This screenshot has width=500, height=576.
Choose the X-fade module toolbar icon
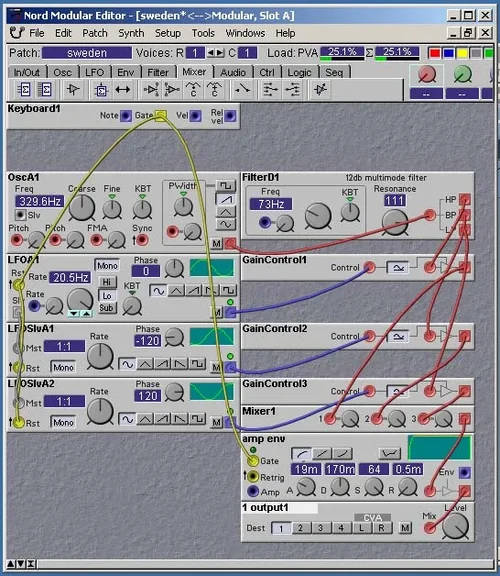(101, 89)
